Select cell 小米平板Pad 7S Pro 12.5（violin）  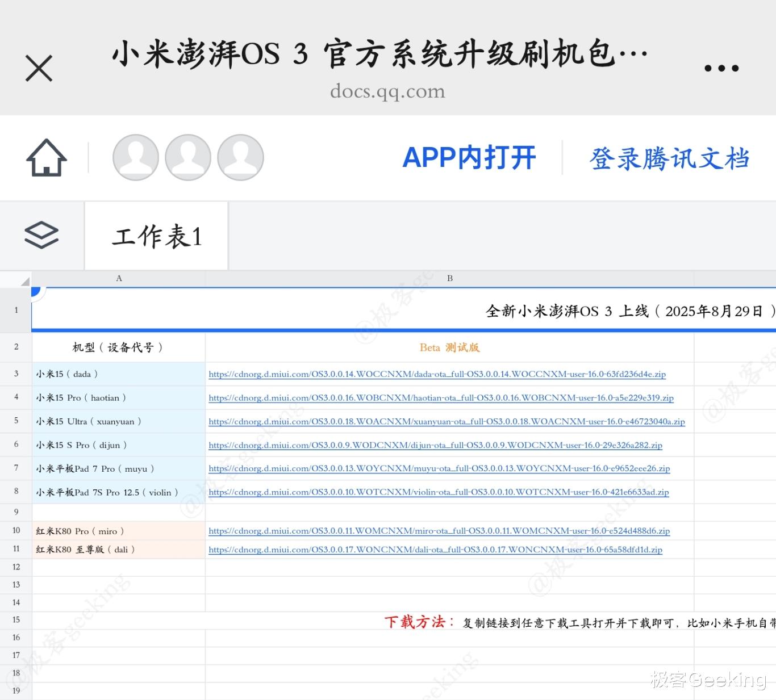[119, 492]
